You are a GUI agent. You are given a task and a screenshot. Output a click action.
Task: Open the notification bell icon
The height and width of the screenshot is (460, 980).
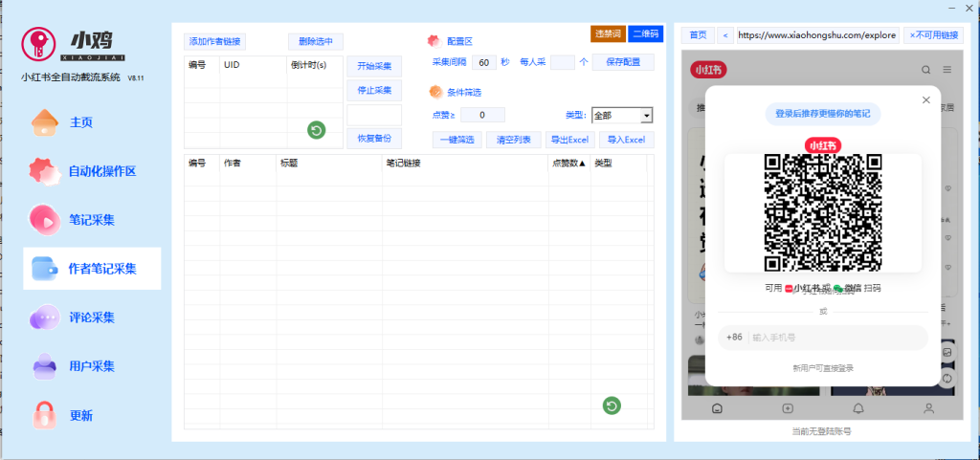tap(858, 408)
